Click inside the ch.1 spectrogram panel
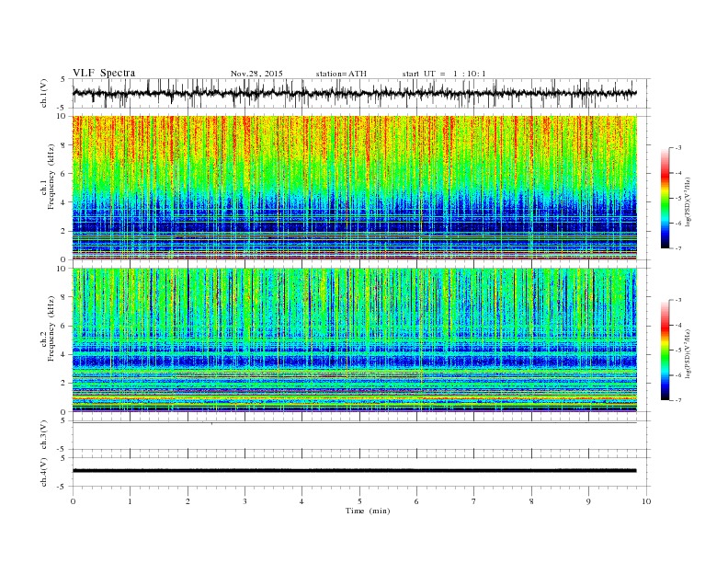 tap(354, 188)
